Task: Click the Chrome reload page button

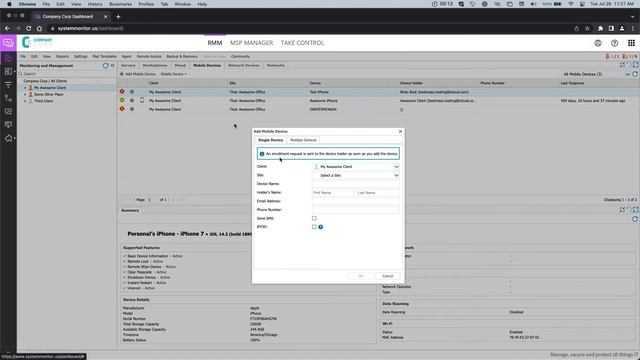Action: 29,29
